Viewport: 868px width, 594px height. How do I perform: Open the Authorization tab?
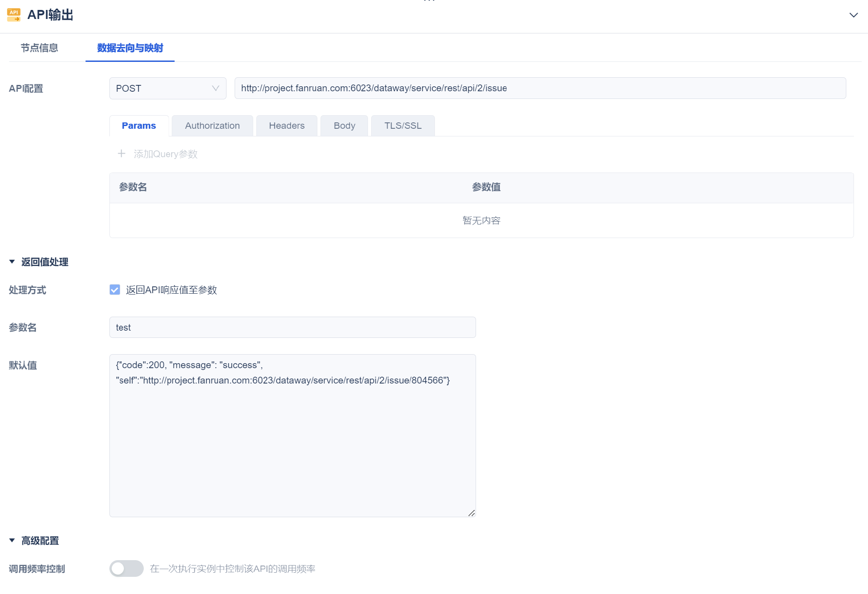pyautogui.click(x=212, y=126)
